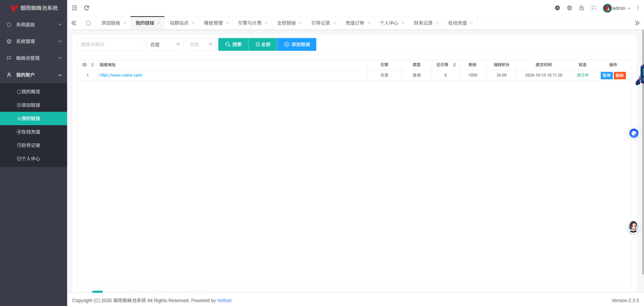Focus the 链接关键词 search field
644x306 pixels.
coord(111,45)
